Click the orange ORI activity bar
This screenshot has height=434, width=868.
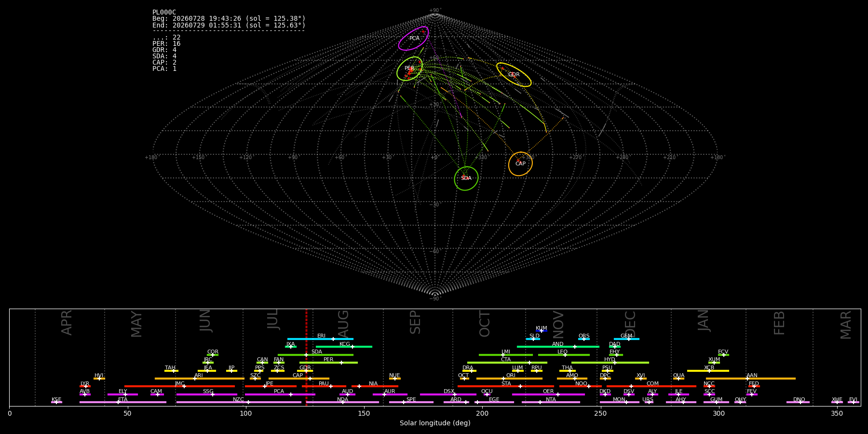(509, 379)
